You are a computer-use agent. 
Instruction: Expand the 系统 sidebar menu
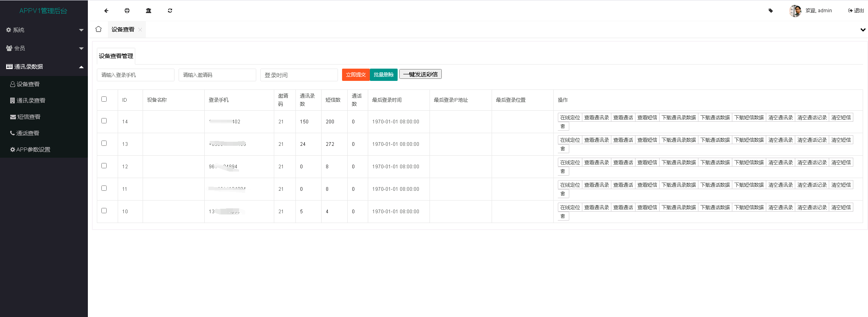pyautogui.click(x=44, y=30)
